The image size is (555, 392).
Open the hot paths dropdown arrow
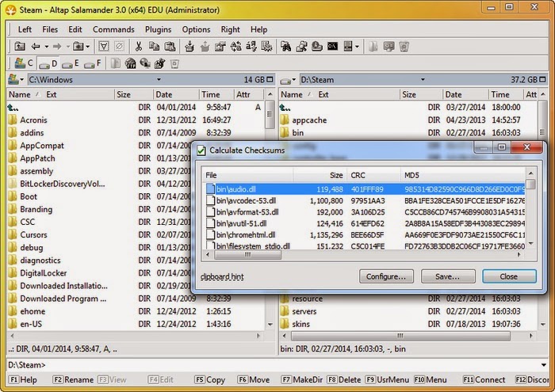point(88,46)
